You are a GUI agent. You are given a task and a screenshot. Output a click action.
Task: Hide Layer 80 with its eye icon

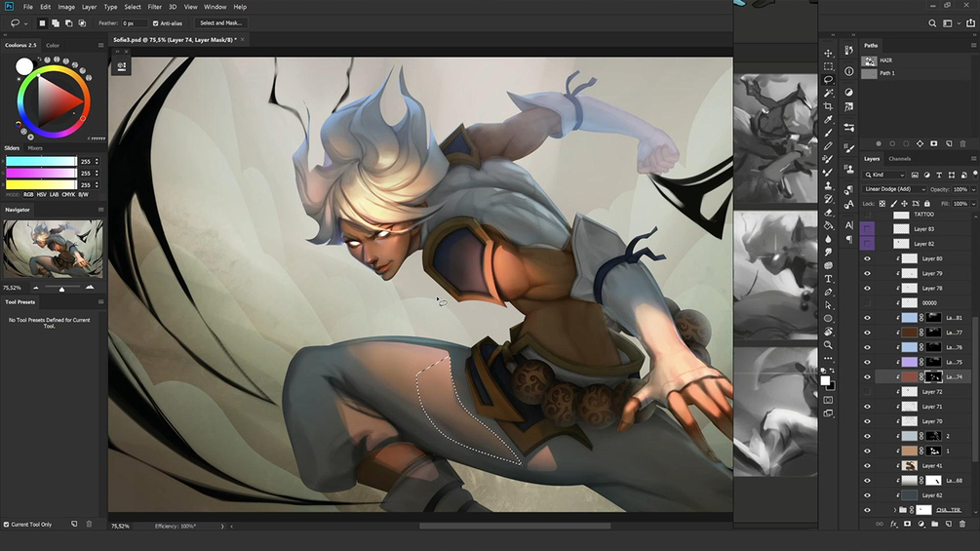[x=867, y=258]
